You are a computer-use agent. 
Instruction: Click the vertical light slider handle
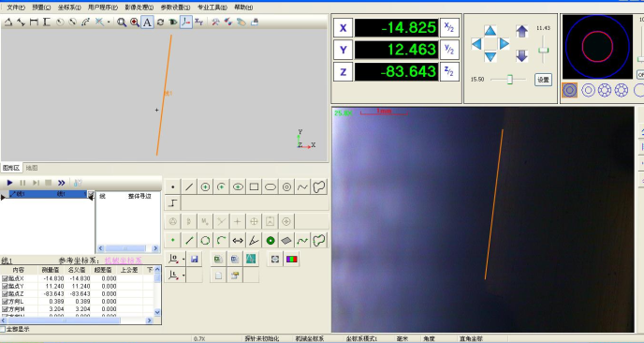543,51
